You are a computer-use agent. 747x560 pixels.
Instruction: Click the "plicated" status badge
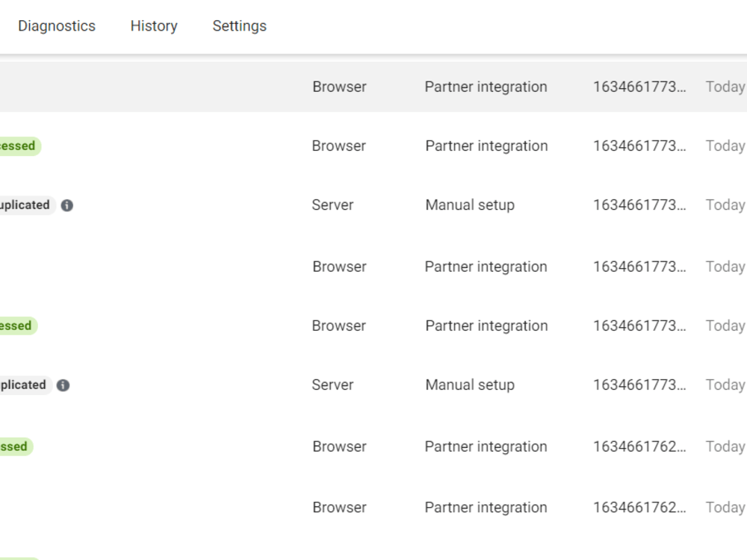coord(25,385)
